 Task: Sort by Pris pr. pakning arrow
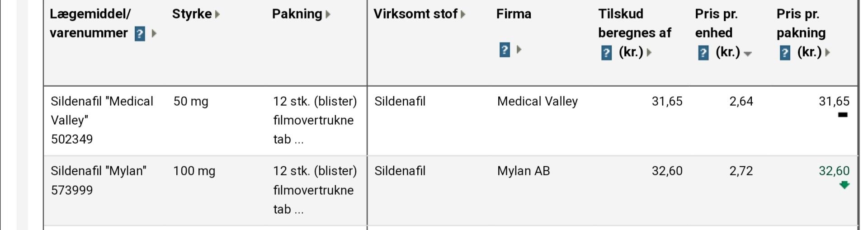(x=828, y=52)
